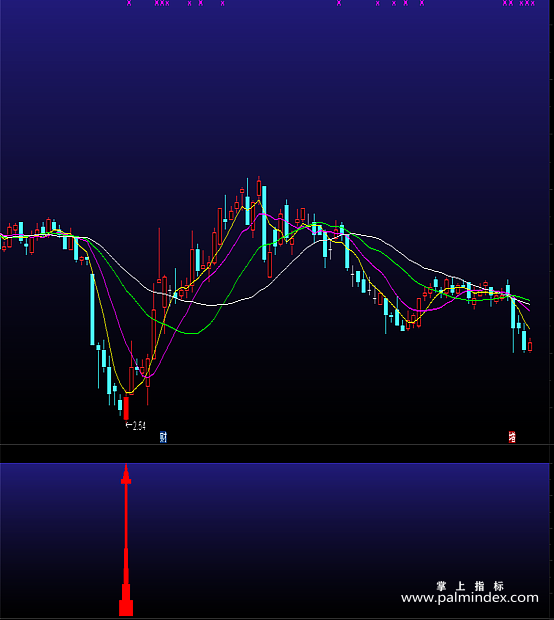Select the tall cyan candle right after the peak
Image resolution: width=554 pixels, height=620 pixels.
pos(264,223)
